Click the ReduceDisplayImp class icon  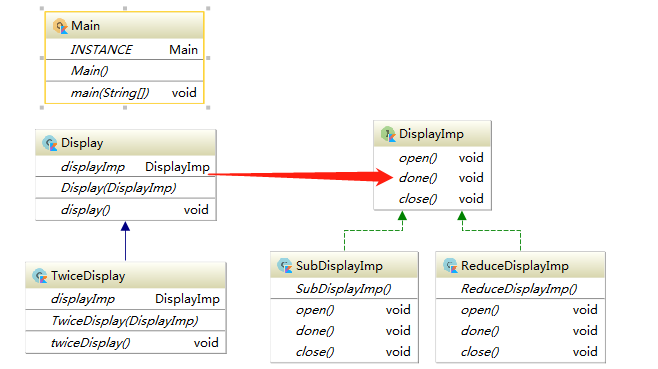(x=450, y=266)
